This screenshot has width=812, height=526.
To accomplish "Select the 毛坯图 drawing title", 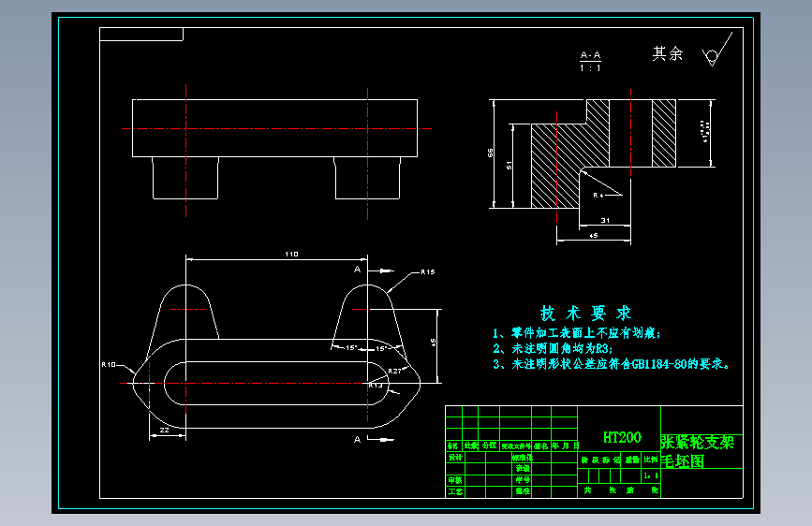I will point(683,460).
